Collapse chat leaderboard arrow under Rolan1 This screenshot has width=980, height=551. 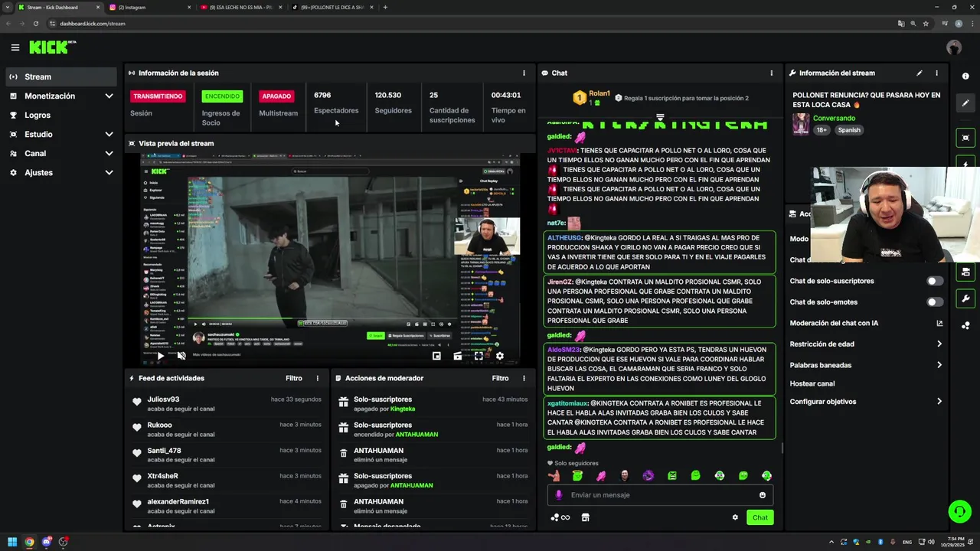(660, 118)
